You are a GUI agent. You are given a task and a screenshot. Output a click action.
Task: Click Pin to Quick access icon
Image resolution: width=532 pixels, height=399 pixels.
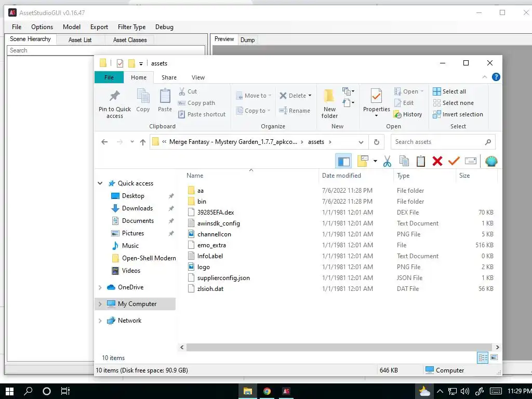[115, 96]
